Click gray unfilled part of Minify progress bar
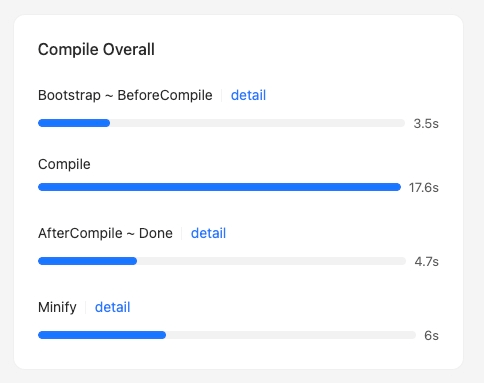484x383 pixels. pos(291,335)
